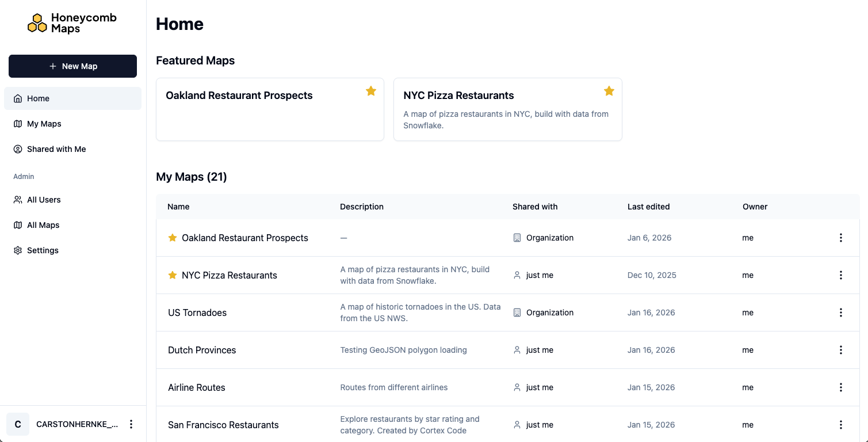Click the user avatar with letter C
This screenshot has height=442, width=868.
18,424
